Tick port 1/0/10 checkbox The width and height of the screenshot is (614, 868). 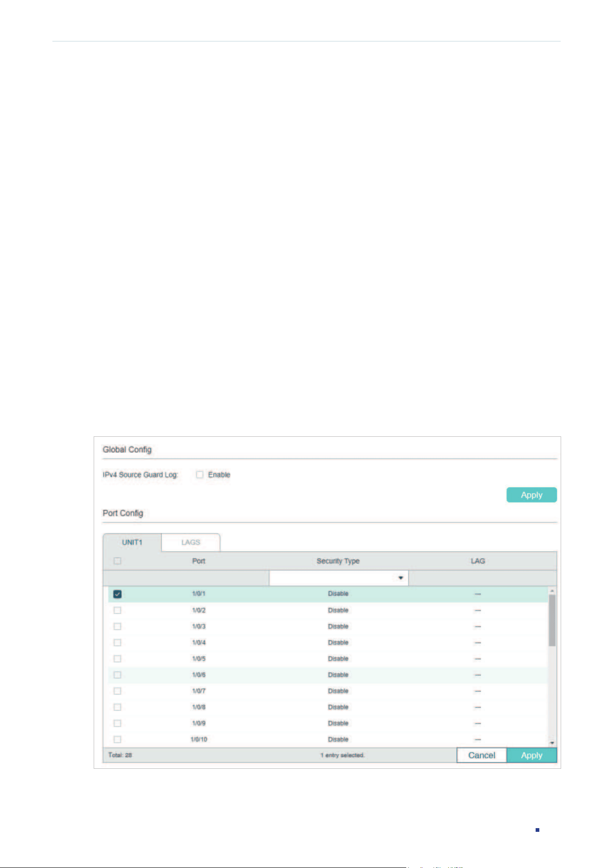(x=117, y=739)
